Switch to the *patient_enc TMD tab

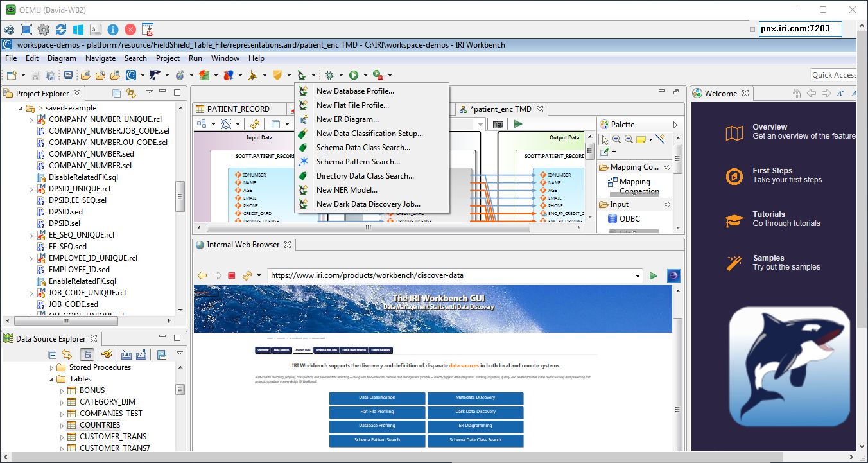click(x=501, y=109)
